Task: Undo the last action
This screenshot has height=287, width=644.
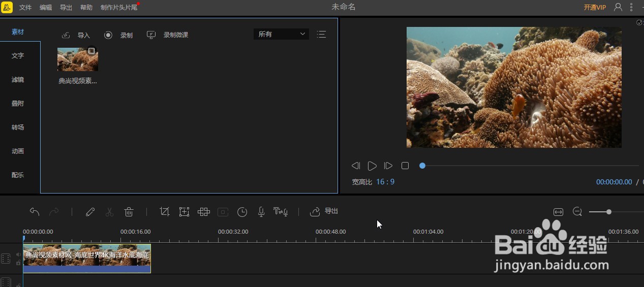Action: (x=35, y=212)
